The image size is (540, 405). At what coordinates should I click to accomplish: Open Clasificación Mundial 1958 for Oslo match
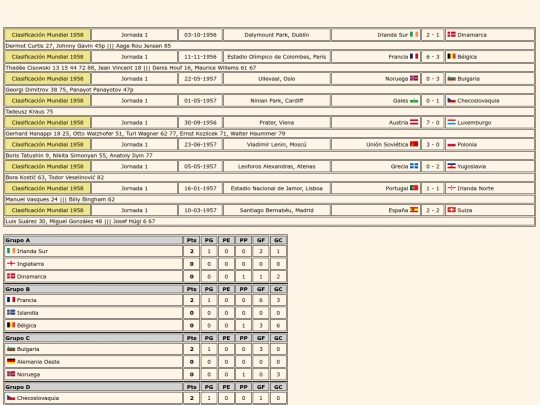pos(48,79)
